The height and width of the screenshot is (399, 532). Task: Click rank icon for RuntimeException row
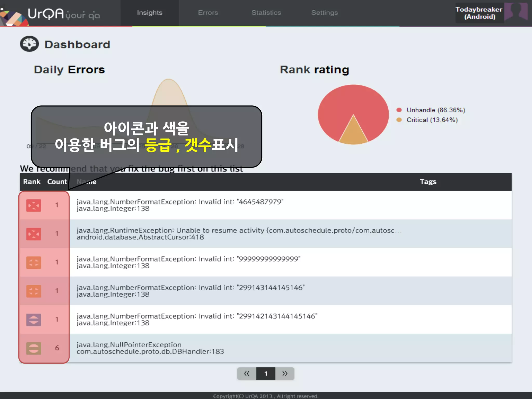tap(34, 234)
